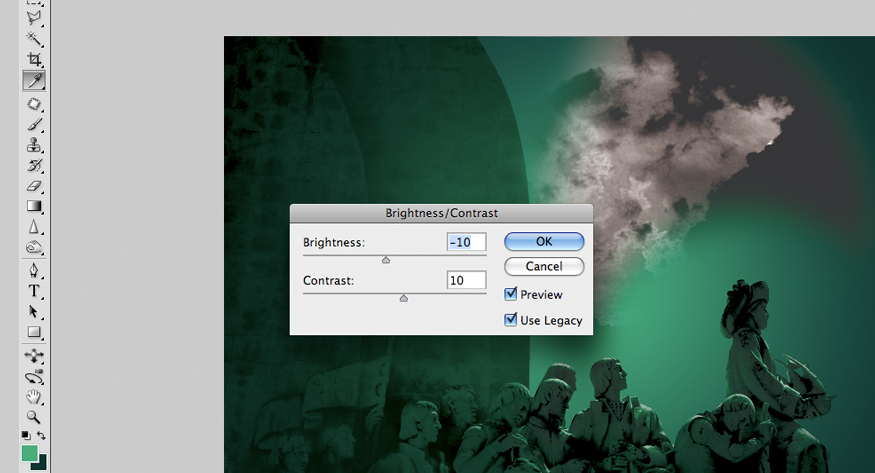
Task: Select the Brush tool
Action: pyautogui.click(x=33, y=124)
